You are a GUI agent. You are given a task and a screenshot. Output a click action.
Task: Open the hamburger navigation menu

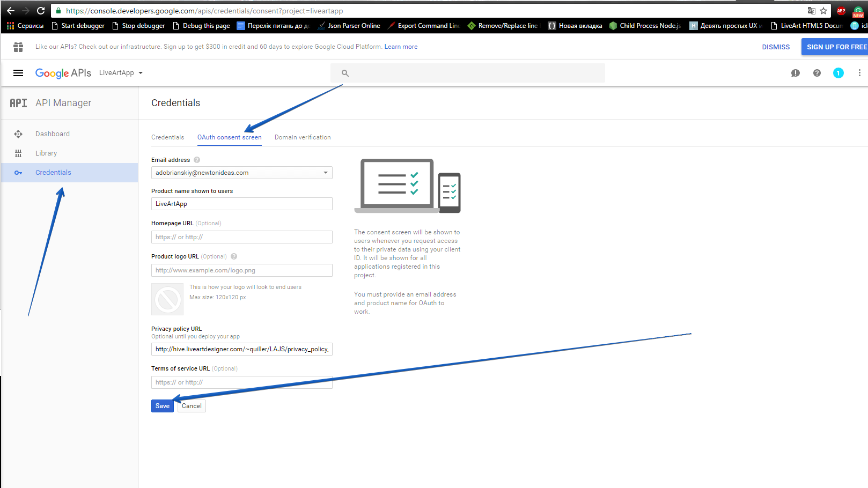(x=18, y=73)
